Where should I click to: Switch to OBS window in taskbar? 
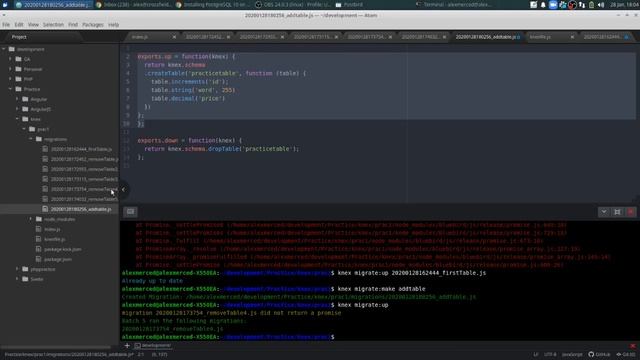pos(293,4)
